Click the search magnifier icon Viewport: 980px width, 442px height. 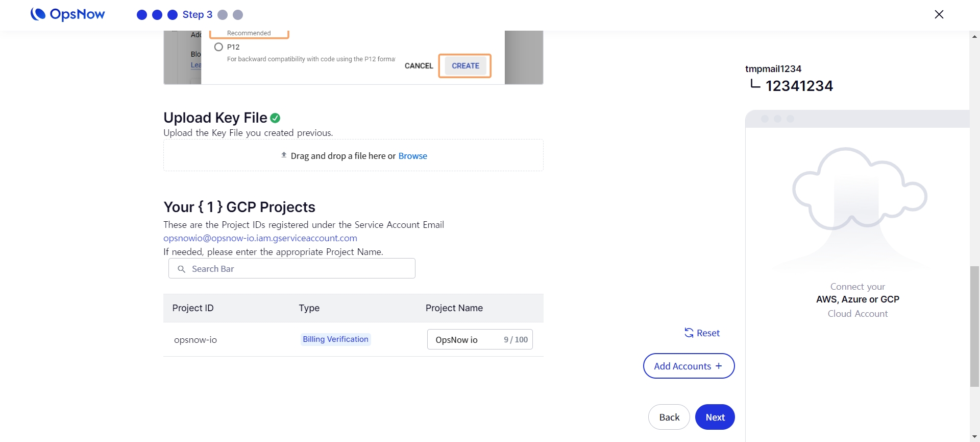click(x=181, y=269)
